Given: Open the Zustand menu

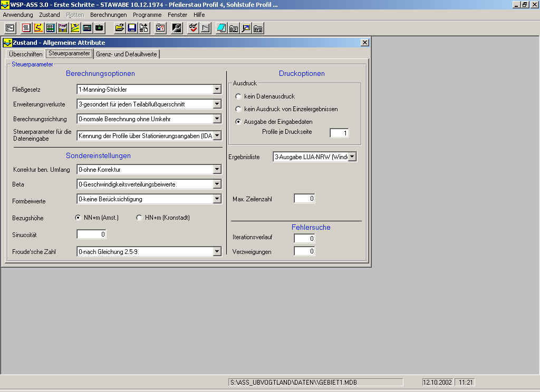Looking at the screenshot, I should point(50,15).
